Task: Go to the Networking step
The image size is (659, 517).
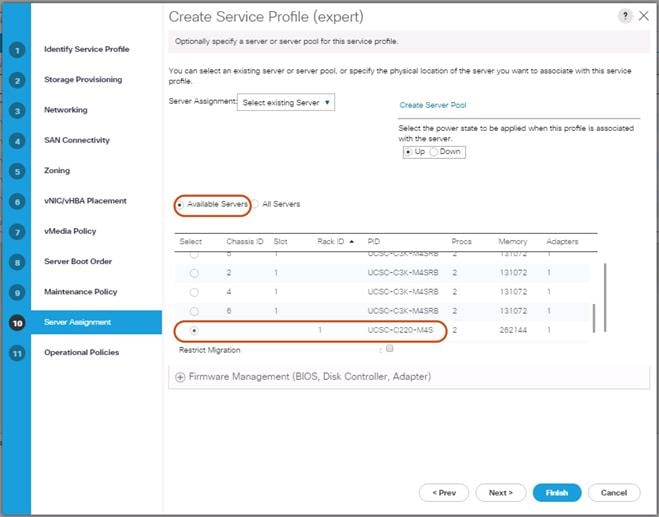Action: [65, 110]
